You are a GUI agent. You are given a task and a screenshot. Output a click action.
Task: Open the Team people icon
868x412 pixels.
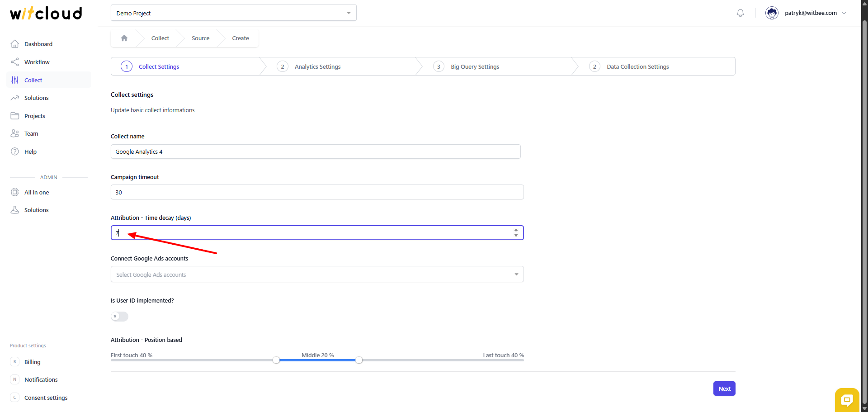pos(15,133)
